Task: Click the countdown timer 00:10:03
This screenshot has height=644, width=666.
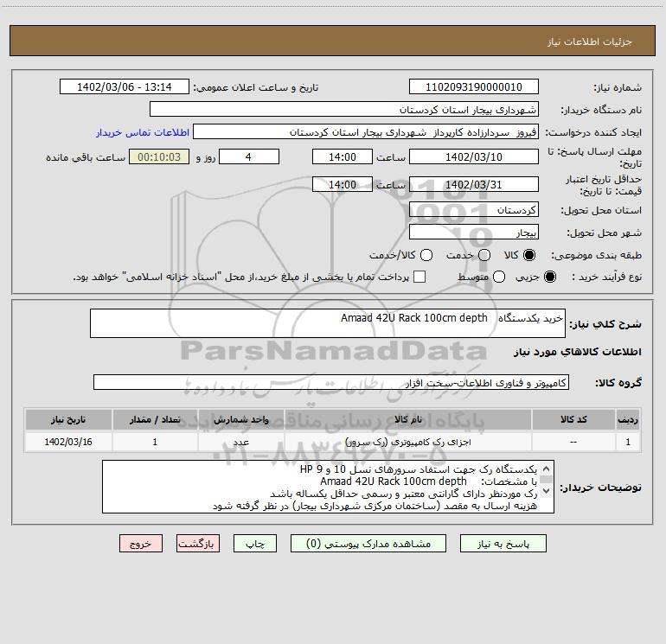Action: click(x=159, y=157)
